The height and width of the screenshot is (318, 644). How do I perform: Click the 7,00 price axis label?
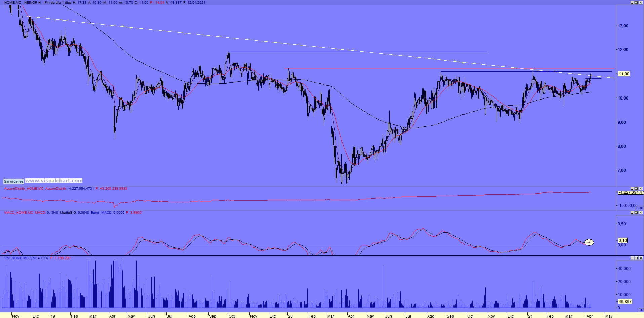621,170
